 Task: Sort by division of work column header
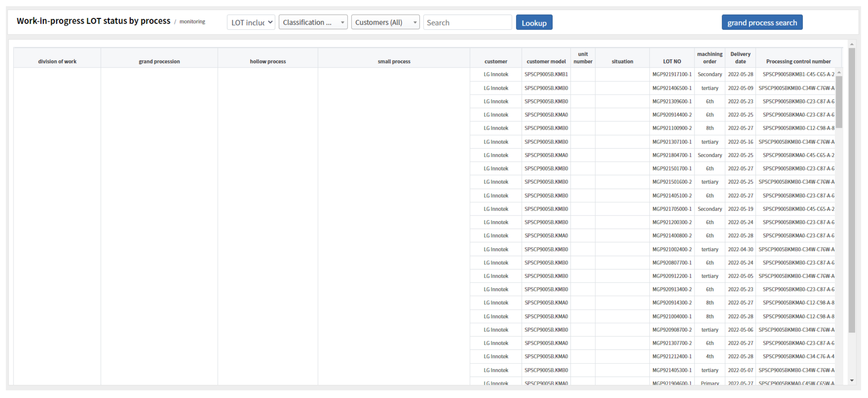[x=57, y=61]
